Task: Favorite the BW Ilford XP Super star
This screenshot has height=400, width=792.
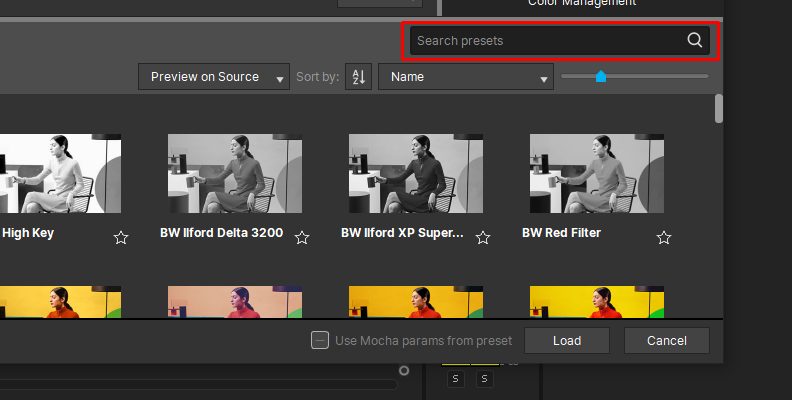Action: point(483,237)
